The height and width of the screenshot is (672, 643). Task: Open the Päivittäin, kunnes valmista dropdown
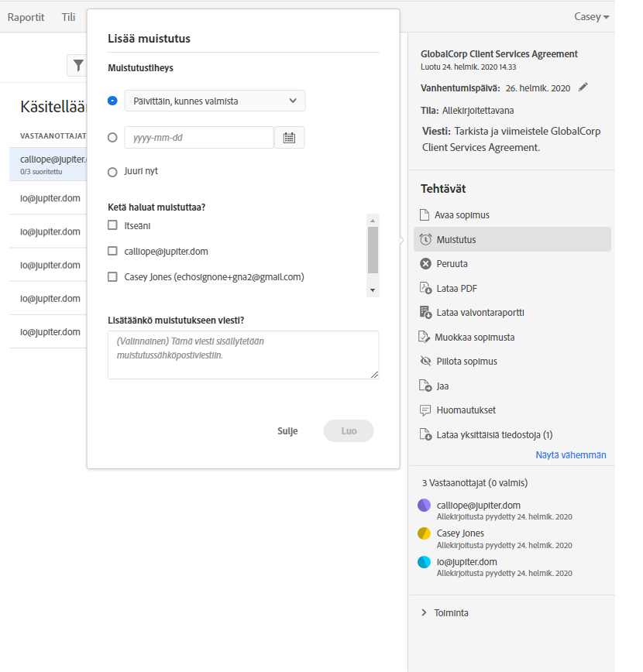tap(215, 101)
